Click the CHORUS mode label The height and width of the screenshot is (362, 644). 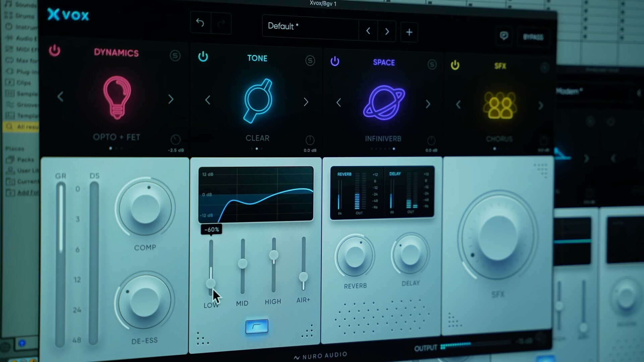499,139
